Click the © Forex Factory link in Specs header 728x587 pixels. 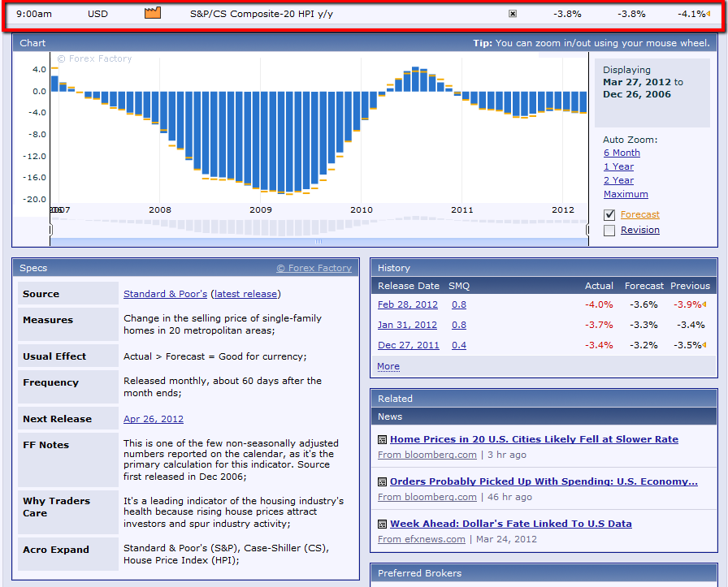314,268
